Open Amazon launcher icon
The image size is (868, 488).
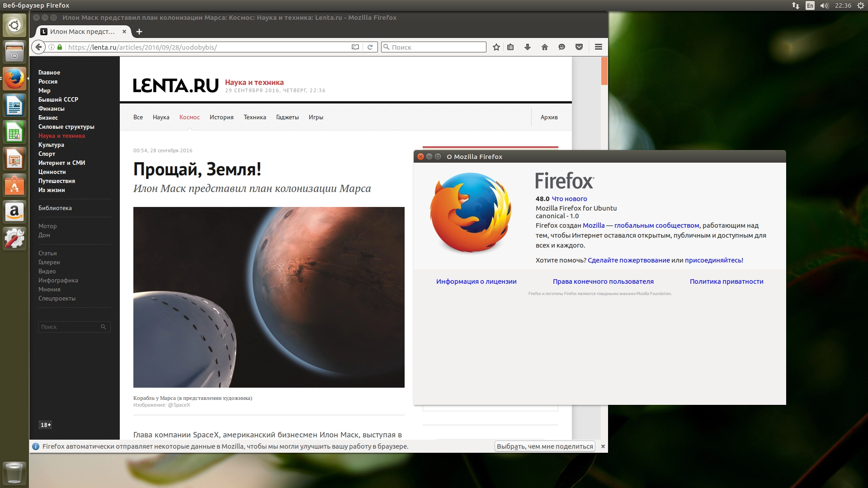click(x=14, y=212)
